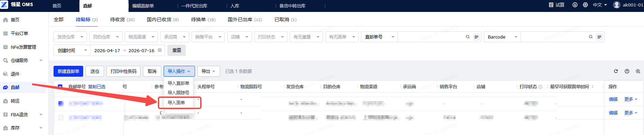Open the batch input icon beside the Barcode search
The image size is (644, 135).
pos(599,37)
